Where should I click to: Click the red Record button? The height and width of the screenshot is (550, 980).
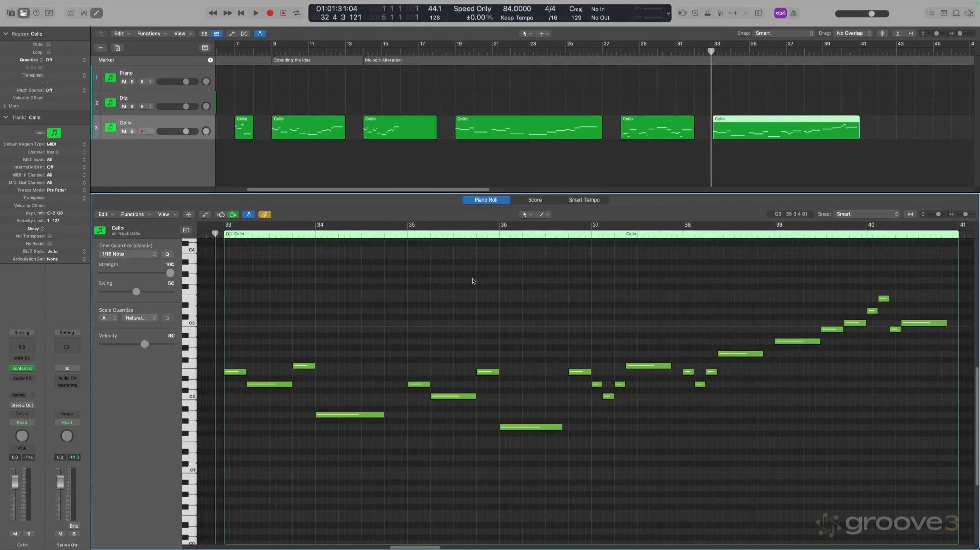click(x=270, y=13)
